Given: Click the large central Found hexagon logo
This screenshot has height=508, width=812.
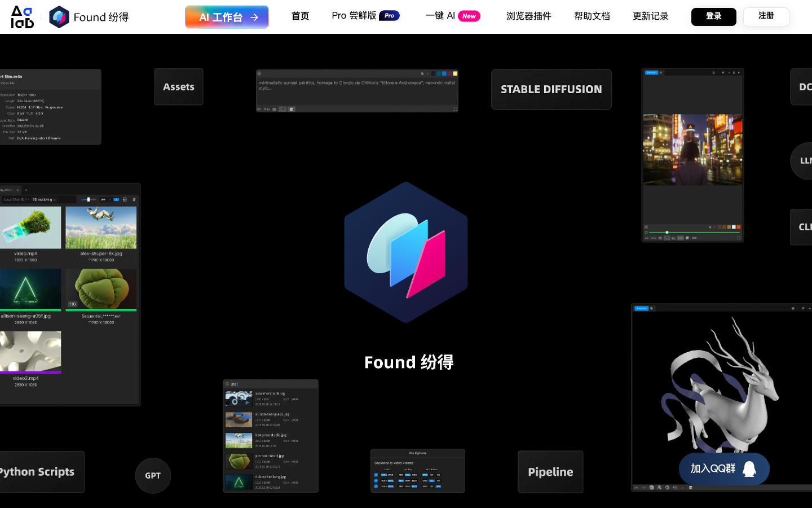Looking at the screenshot, I should (406, 252).
